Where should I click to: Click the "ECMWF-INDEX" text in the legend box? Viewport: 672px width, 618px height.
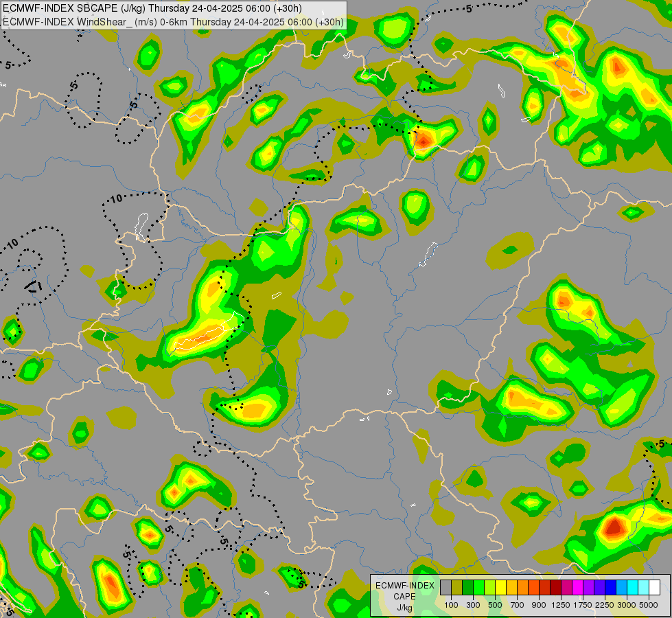(404, 586)
